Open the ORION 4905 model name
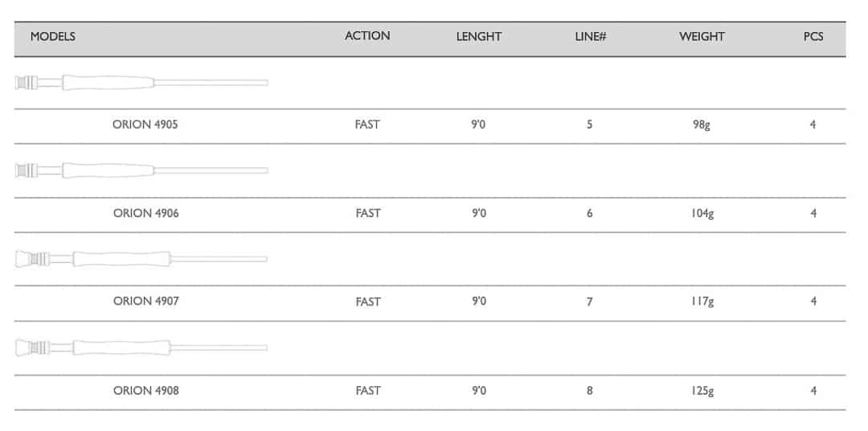The height and width of the screenshot is (431, 868). pyautogui.click(x=146, y=125)
